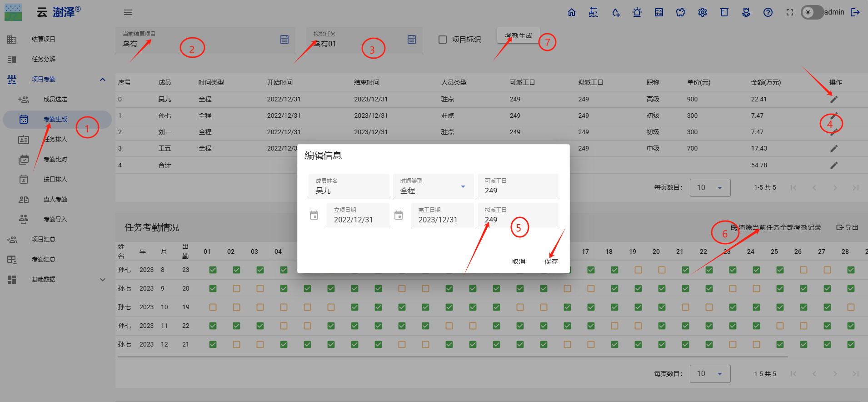
Task: Check the 项目标识 checkbox
Action: 443,40
